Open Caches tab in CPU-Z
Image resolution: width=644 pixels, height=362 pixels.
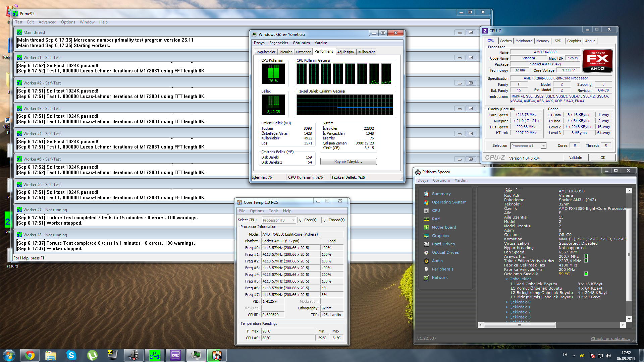point(505,41)
